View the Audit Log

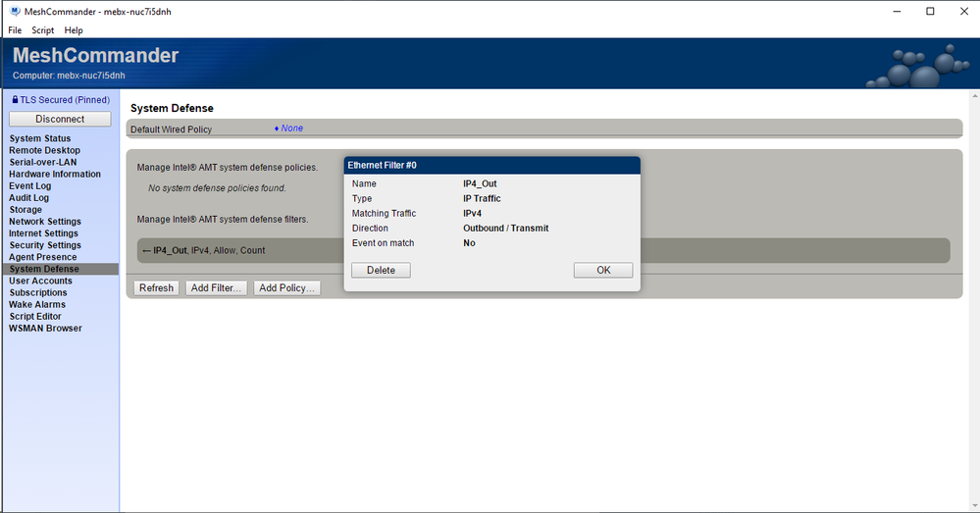pyautogui.click(x=28, y=198)
